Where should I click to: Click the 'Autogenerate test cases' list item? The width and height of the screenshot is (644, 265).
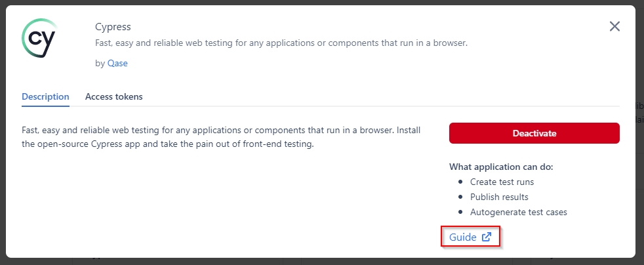(518, 212)
